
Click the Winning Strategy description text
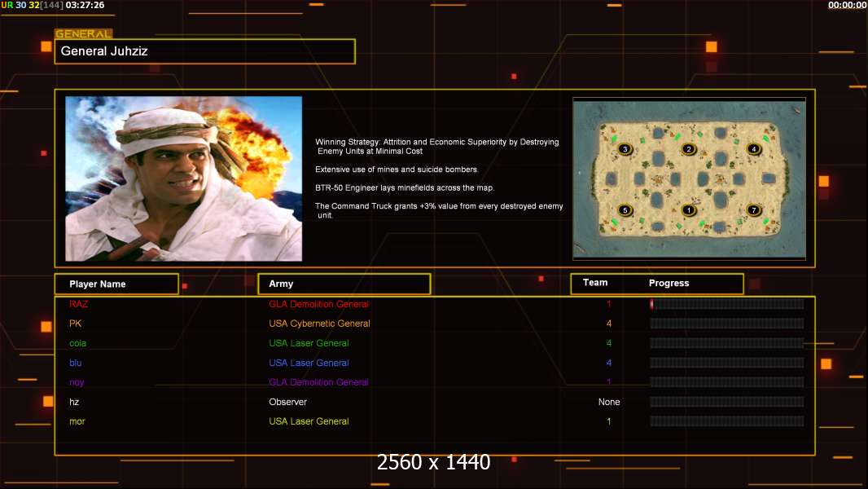436,147
